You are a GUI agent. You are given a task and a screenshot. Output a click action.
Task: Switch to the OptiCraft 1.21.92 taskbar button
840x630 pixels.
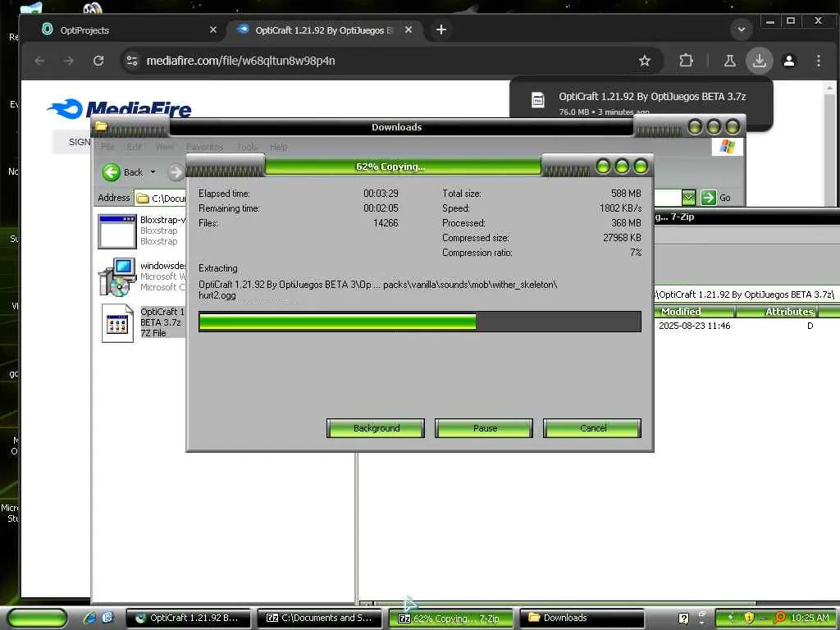189,618
